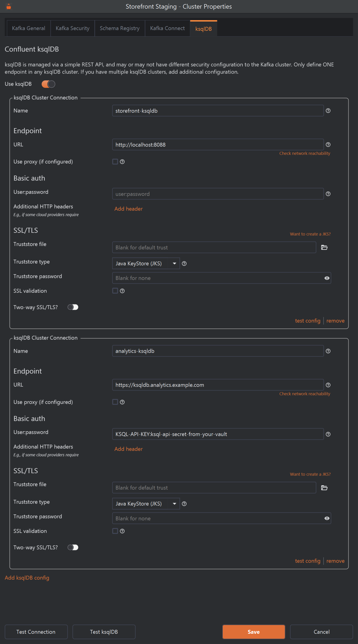The width and height of the screenshot is (358, 644).
Task: Focus the ksqldb.analytics.example.com URL field
Action: click(218, 385)
